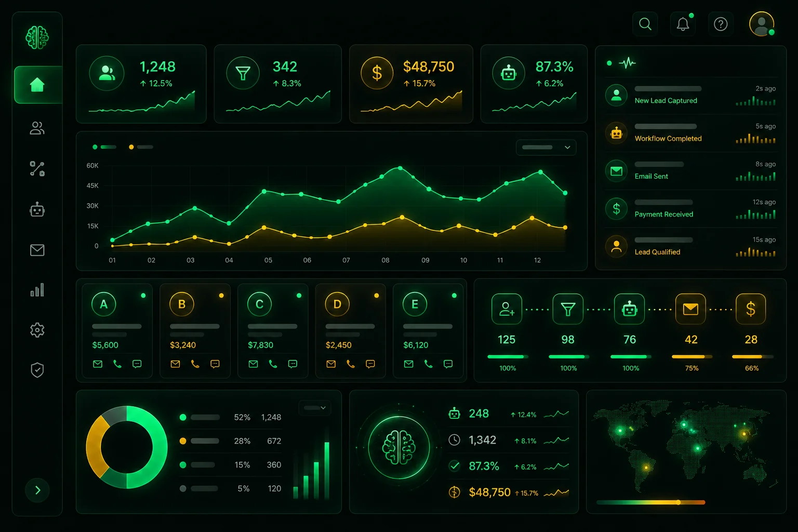Toggle the yellow series in chart legend
This screenshot has height=532, width=798.
coord(141,147)
